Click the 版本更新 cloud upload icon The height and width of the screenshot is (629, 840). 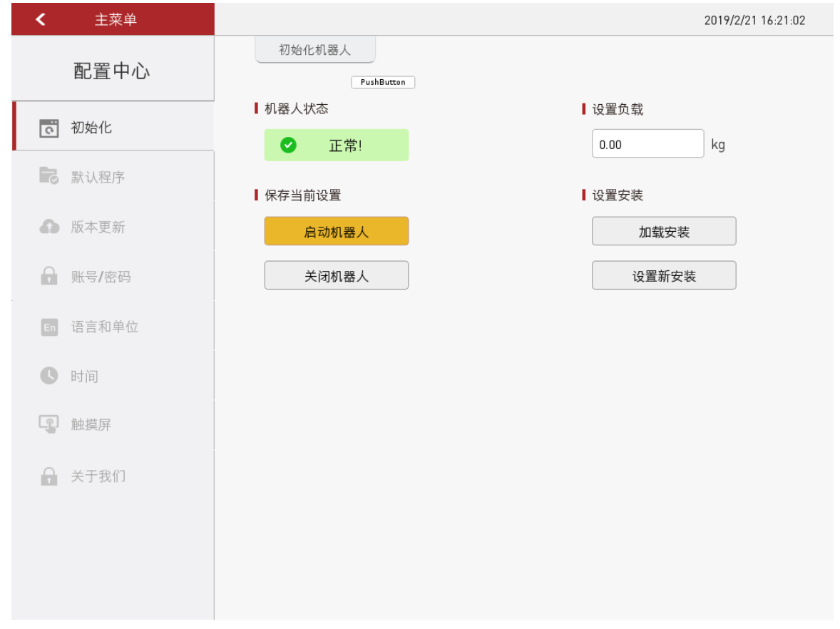coord(49,227)
